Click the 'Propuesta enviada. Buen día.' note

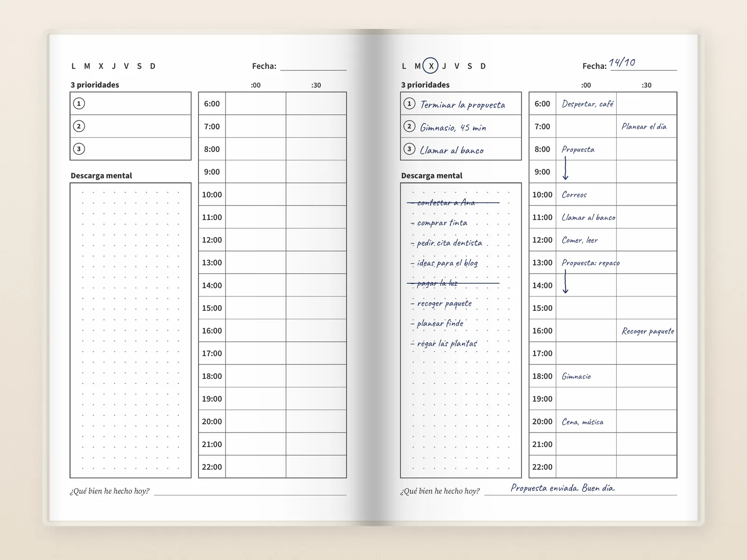coord(563,488)
